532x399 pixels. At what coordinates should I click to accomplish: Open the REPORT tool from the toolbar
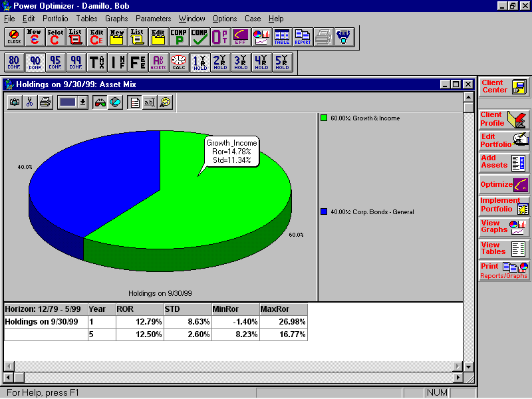tap(301, 37)
